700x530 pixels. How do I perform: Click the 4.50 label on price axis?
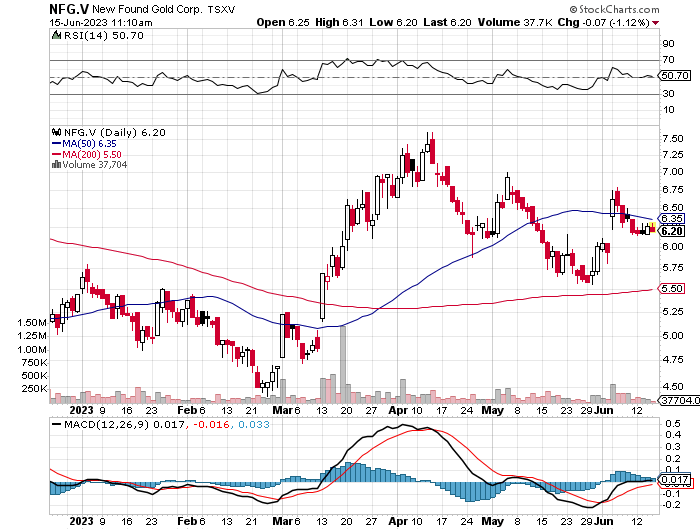point(672,387)
